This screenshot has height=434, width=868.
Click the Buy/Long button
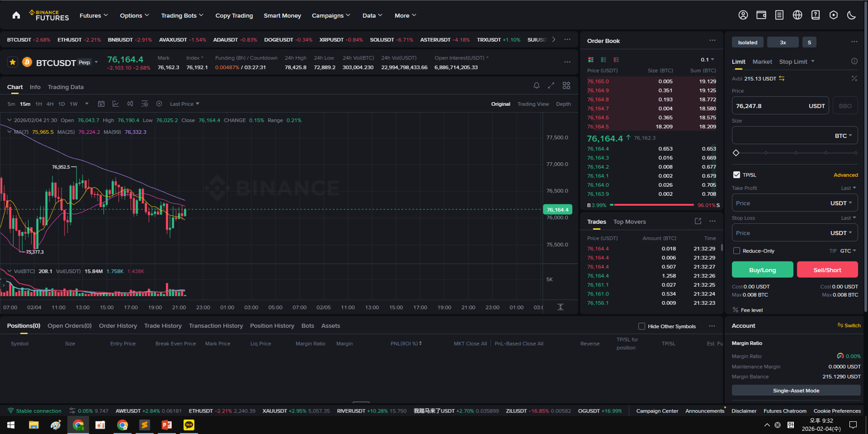point(762,270)
